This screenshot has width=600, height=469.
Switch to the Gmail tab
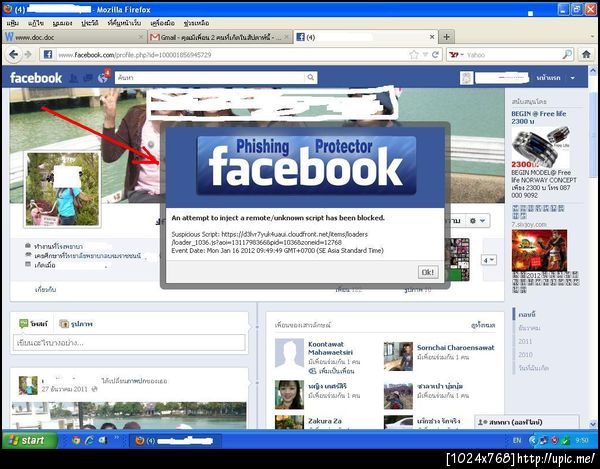point(220,37)
